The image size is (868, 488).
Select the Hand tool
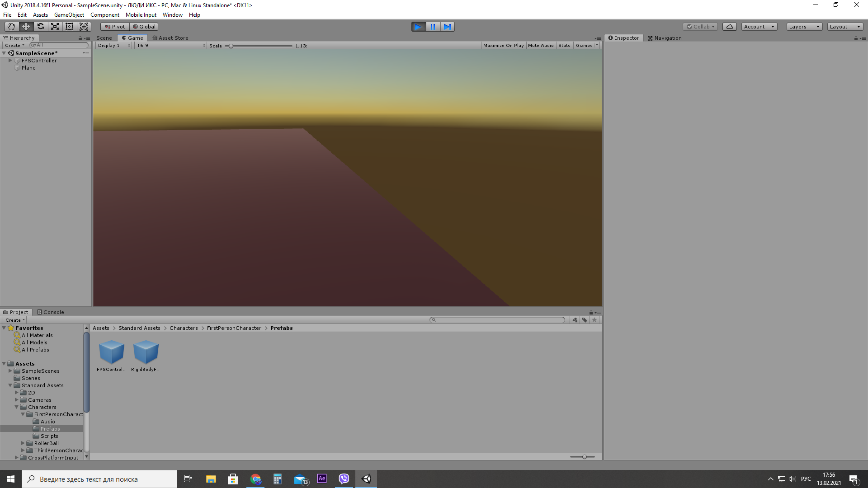[x=11, y=27]
